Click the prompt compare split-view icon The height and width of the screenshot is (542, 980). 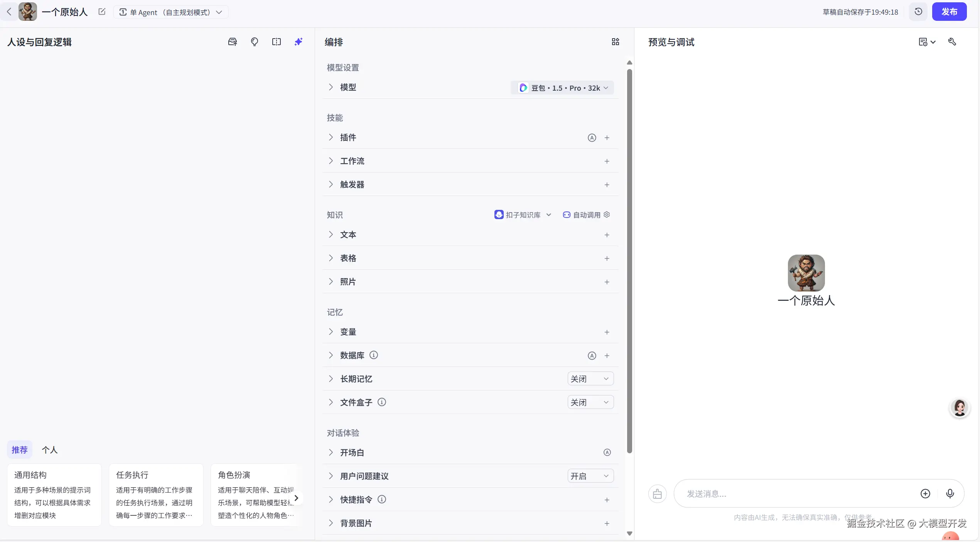(x=276, y=42)
